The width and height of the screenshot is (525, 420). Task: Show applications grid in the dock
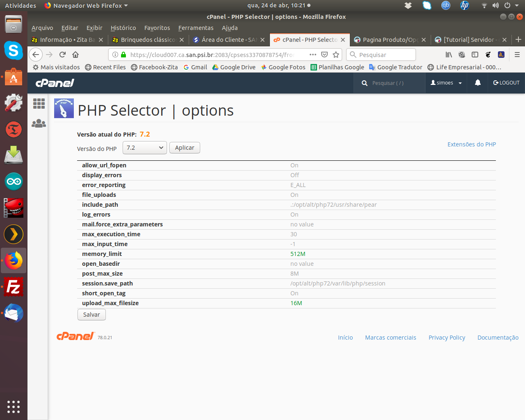[x=14, y=406]
